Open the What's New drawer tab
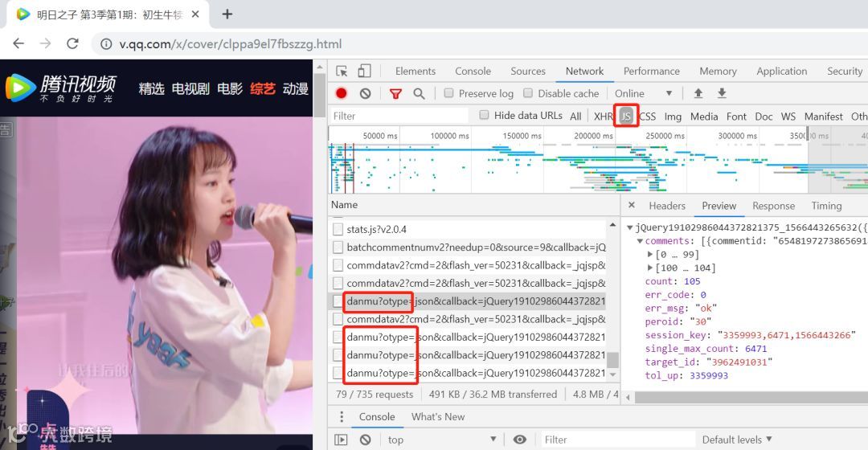Image resolution: width=868 pixels, height=450 pixels. [438, 416]
